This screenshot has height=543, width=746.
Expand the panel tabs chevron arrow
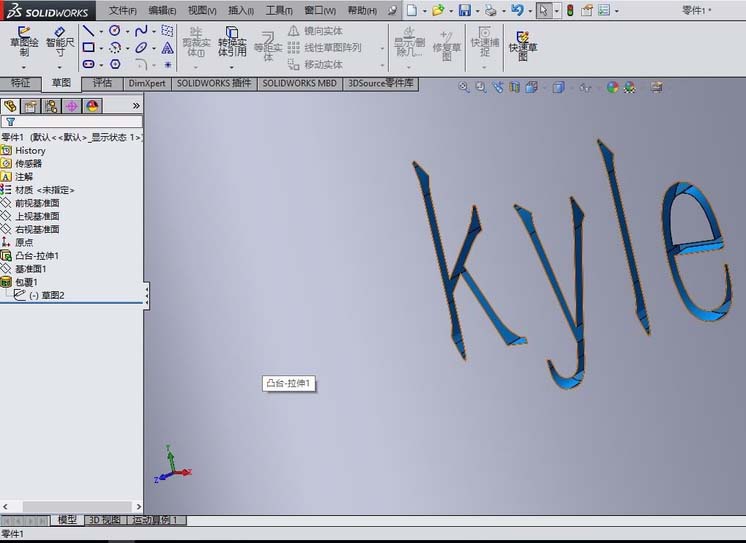(136, 106)
